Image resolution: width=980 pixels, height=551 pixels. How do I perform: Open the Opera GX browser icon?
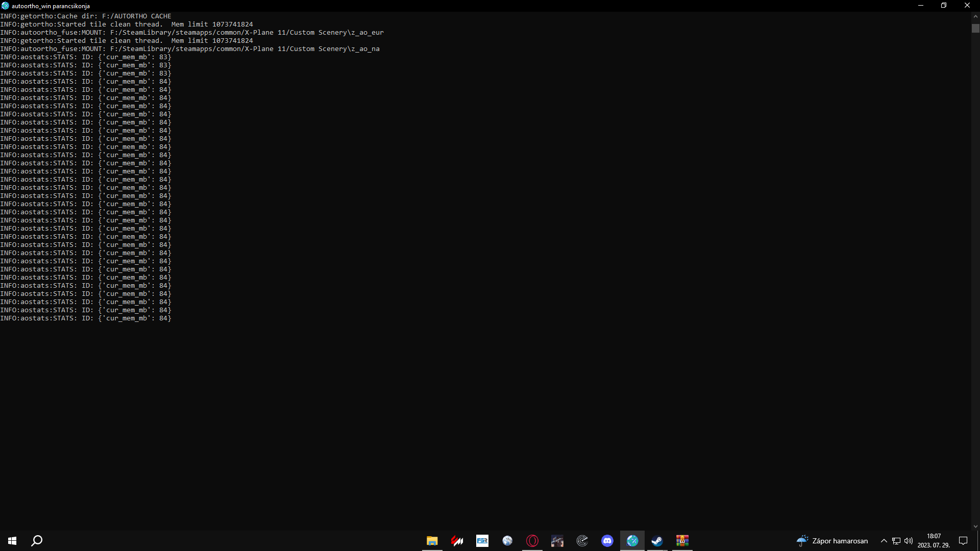532,541
